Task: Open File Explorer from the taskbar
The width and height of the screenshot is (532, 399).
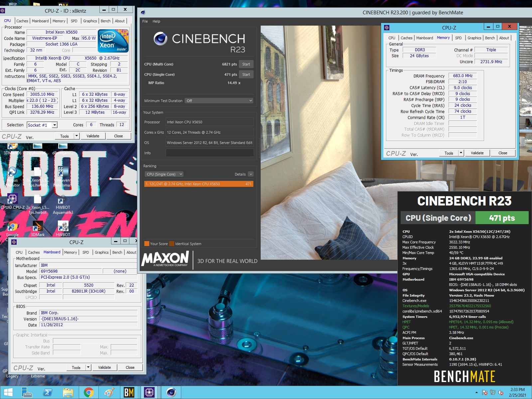Action: point(68,393)
